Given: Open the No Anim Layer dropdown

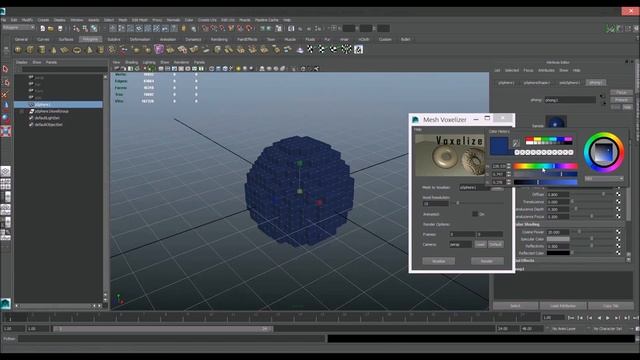Looking at the screenshot, I should (563, 329).
